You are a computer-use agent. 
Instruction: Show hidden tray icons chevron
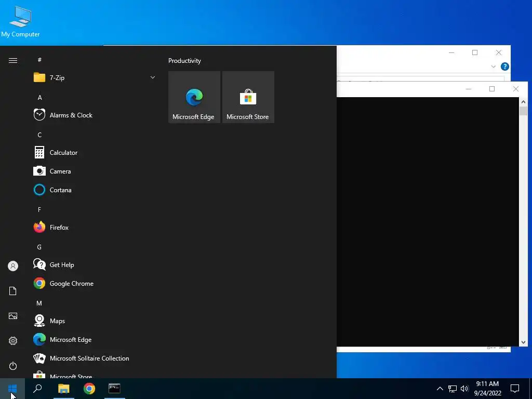[440, 389]
